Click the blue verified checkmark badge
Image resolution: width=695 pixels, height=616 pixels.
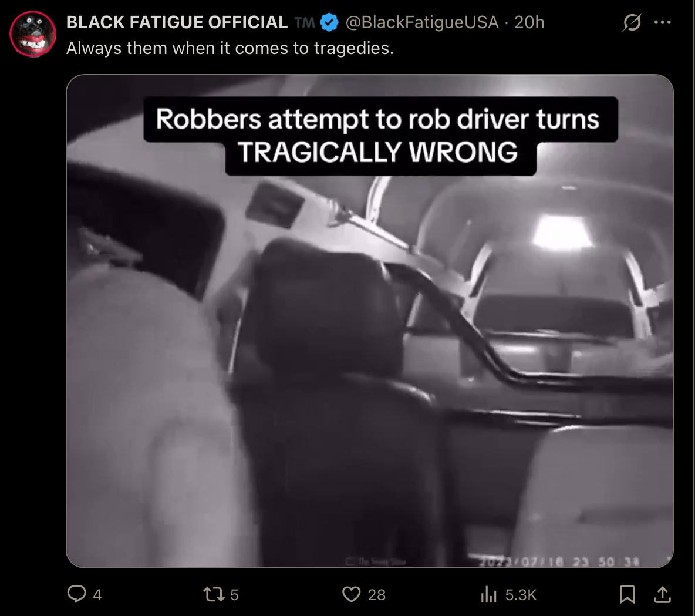coord(329,22)
